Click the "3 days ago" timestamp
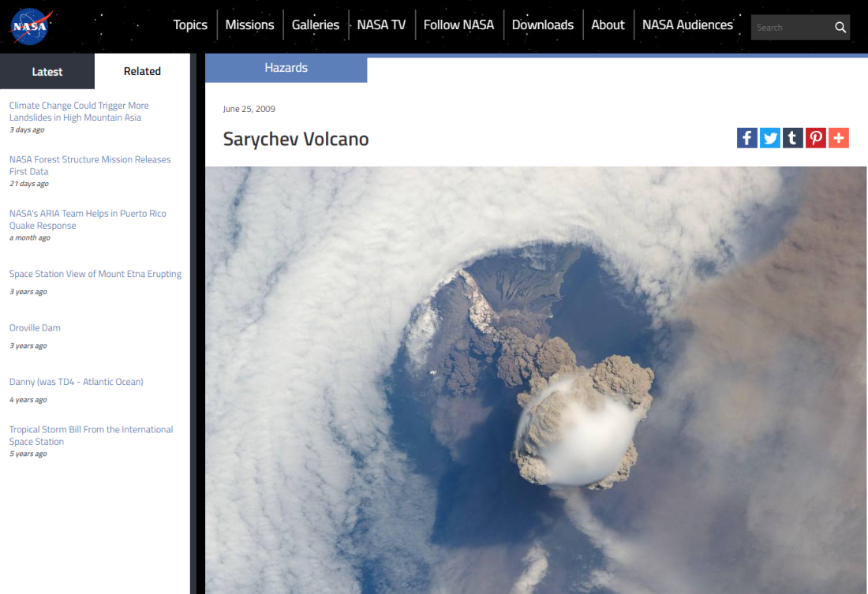 click(27, 129)
